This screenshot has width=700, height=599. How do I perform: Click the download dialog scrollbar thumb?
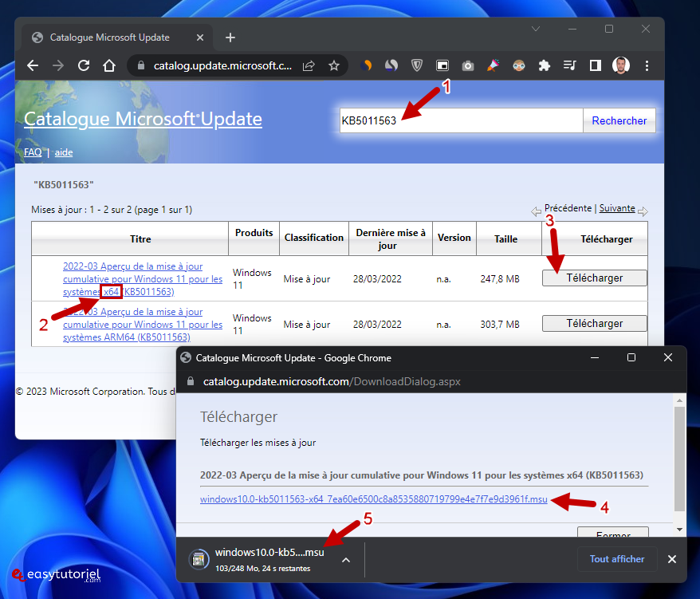[679, 459]
